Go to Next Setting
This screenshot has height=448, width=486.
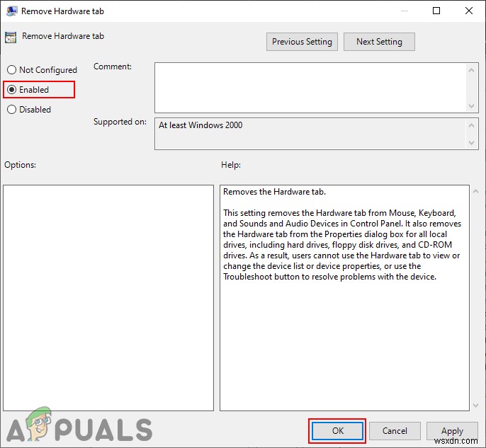click(x=379, y=42)
